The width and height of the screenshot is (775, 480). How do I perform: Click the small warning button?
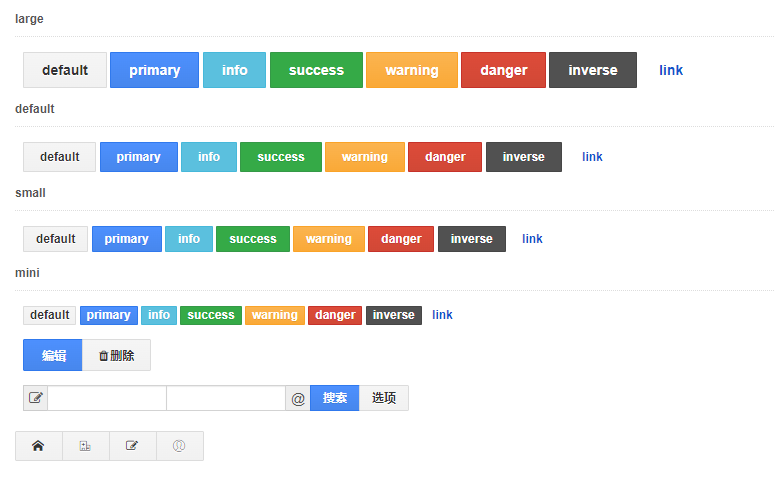[x=329, y=239]
